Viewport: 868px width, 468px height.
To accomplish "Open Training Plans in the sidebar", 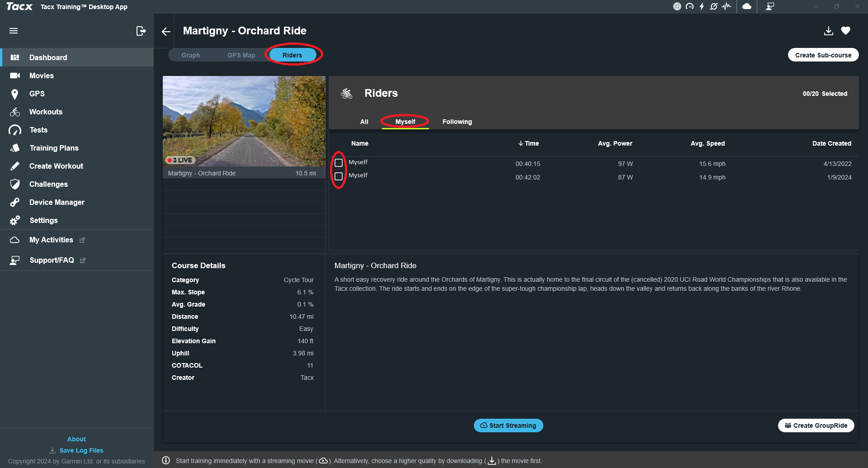I will pyautogui.click(x=77, y=148).
